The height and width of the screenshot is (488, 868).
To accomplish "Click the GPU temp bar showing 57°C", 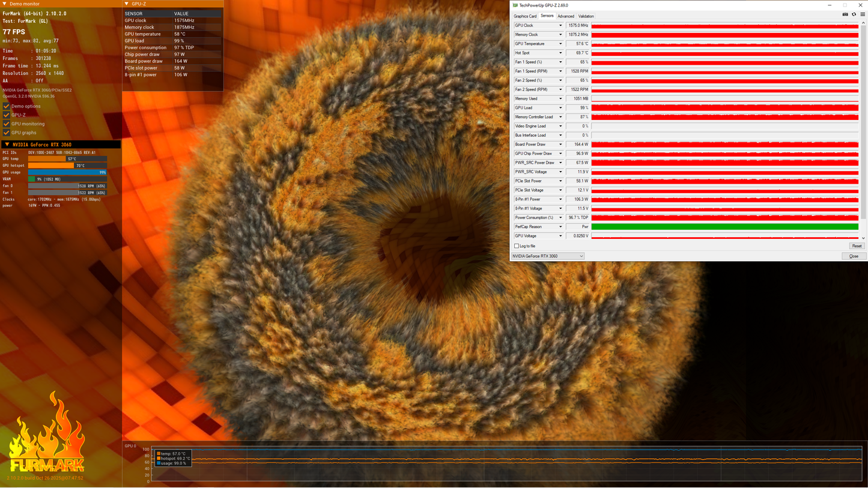I will (67, 159).
